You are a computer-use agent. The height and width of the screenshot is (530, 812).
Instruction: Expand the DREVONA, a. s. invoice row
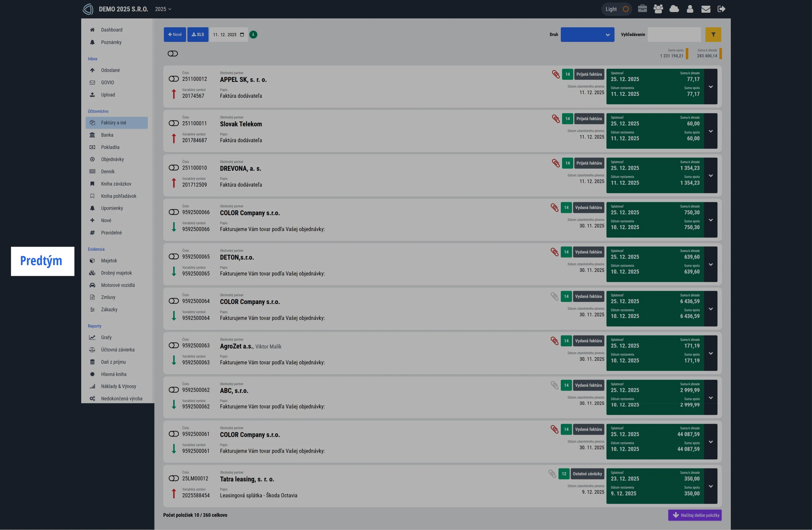pos(711,176)
